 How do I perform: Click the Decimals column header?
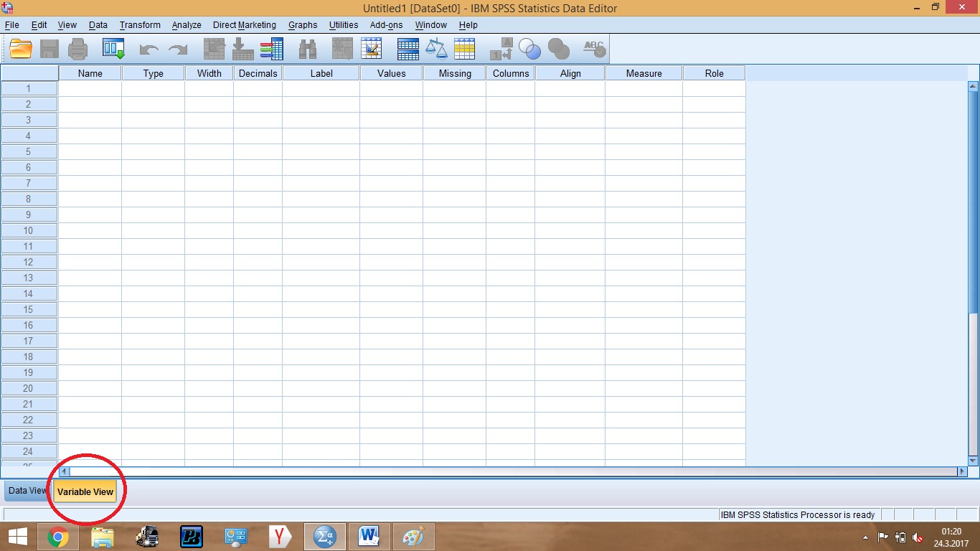[x=258, y=73]
